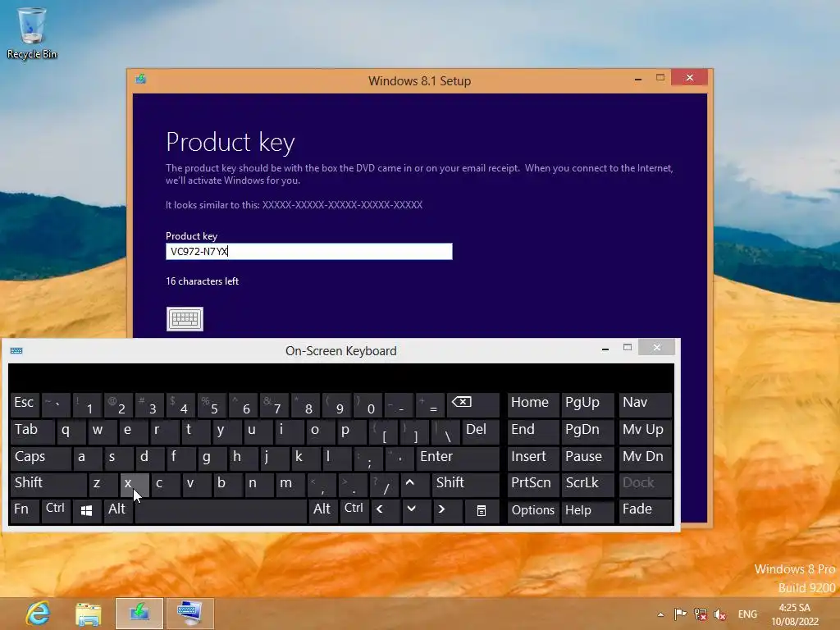Click the right arrow key on the On-Screen Keyboard
840x630 pixels.
(447, 511)
